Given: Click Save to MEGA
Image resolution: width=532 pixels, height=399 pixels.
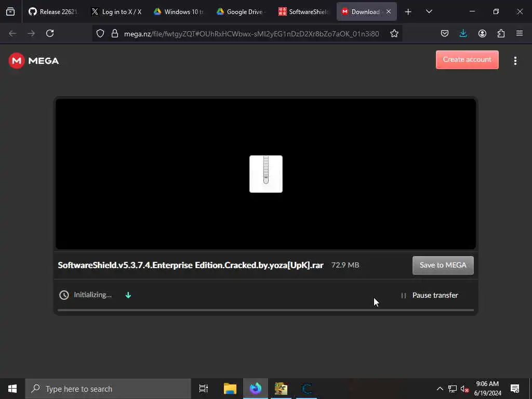Looking at the screenshot, I should pyautogui.click(x=443, y=265).
